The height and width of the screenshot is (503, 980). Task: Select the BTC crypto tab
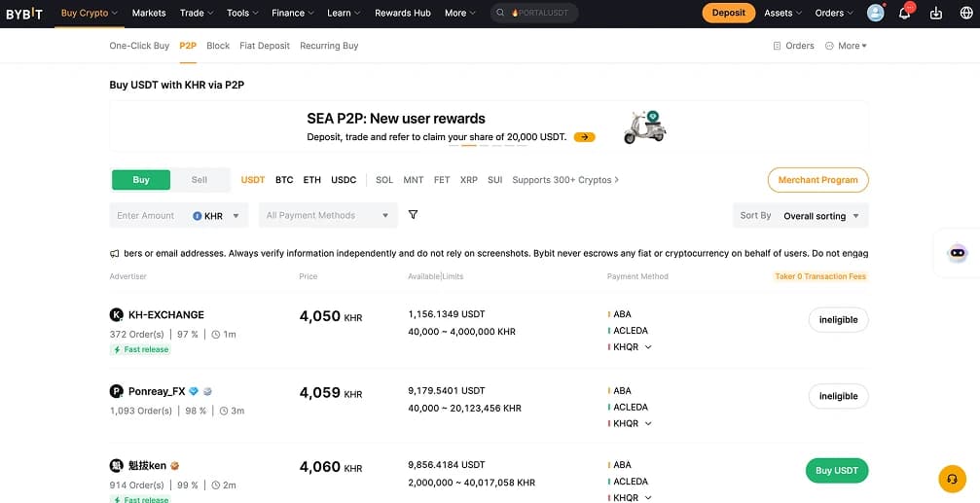pyautogui.click(x=284, y=180)
